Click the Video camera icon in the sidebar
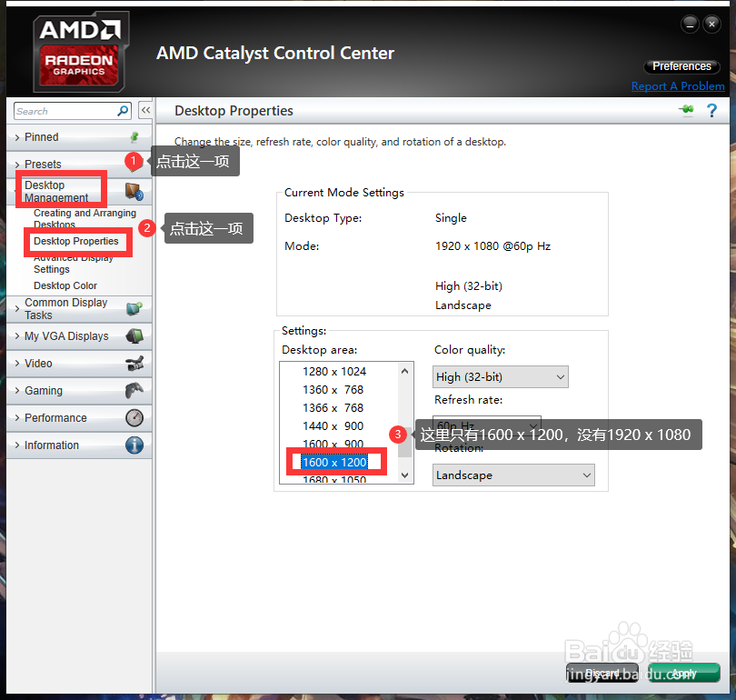 point(136,363)
